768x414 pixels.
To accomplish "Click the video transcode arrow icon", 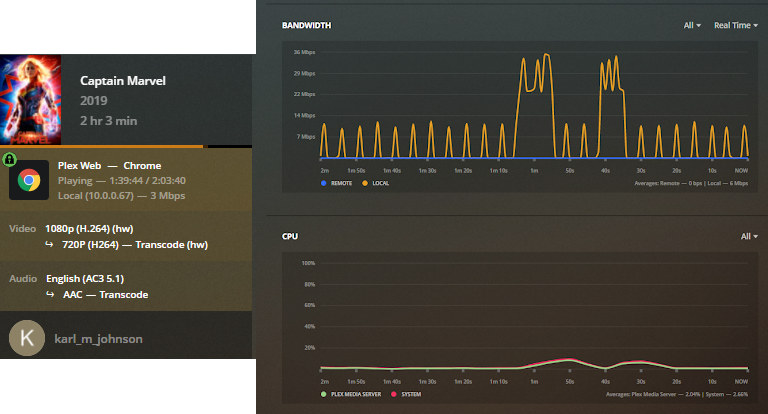I will 49,244.
